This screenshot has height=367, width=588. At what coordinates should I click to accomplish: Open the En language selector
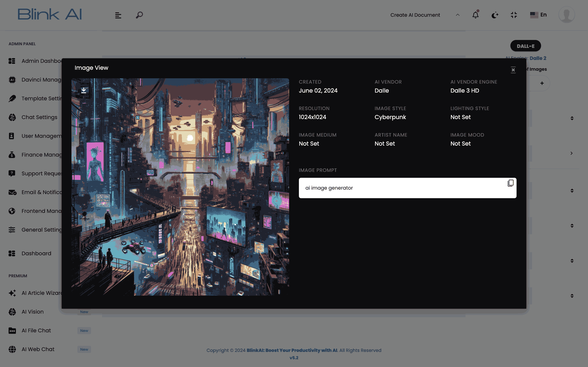coord(538,15)
